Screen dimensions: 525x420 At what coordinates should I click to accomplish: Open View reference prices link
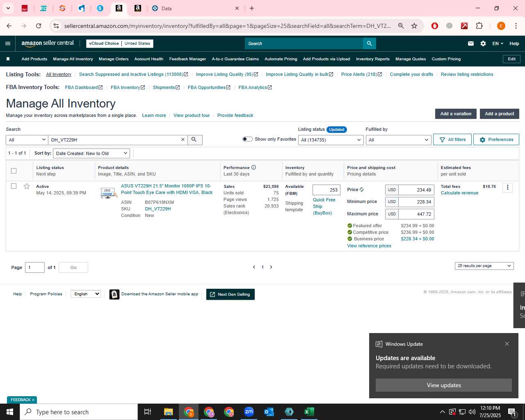pyautogui.click(x=369, y=246)
